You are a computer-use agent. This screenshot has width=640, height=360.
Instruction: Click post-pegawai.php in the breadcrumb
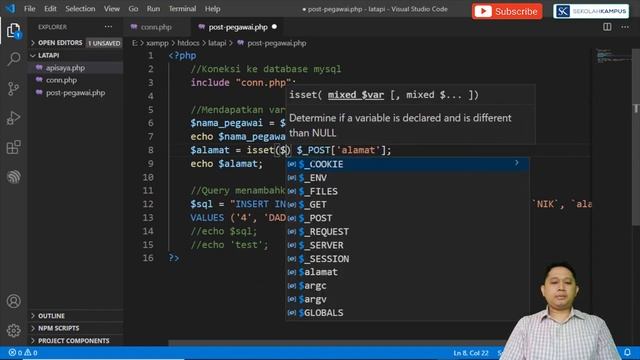tap(276, 43)
